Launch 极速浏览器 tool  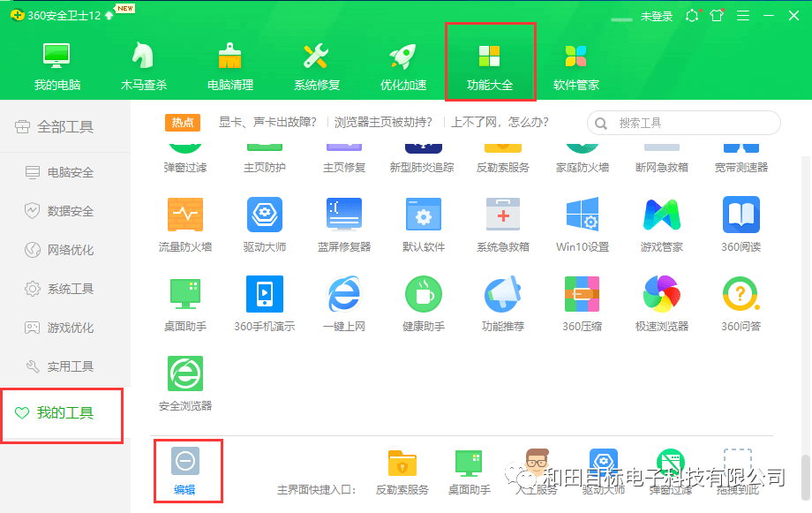click(x=662, y=304)
